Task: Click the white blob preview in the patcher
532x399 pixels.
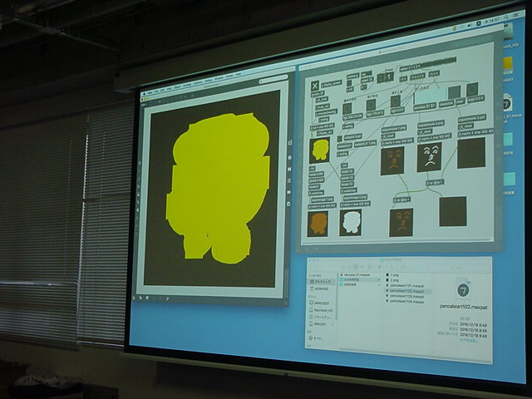Action: pyautogui.click(x=351, y=223)
